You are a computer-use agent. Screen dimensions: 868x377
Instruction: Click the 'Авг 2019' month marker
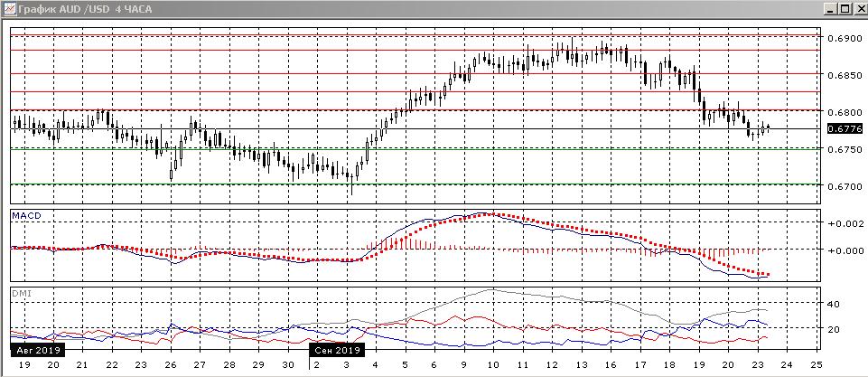click(x=34, y=349)
